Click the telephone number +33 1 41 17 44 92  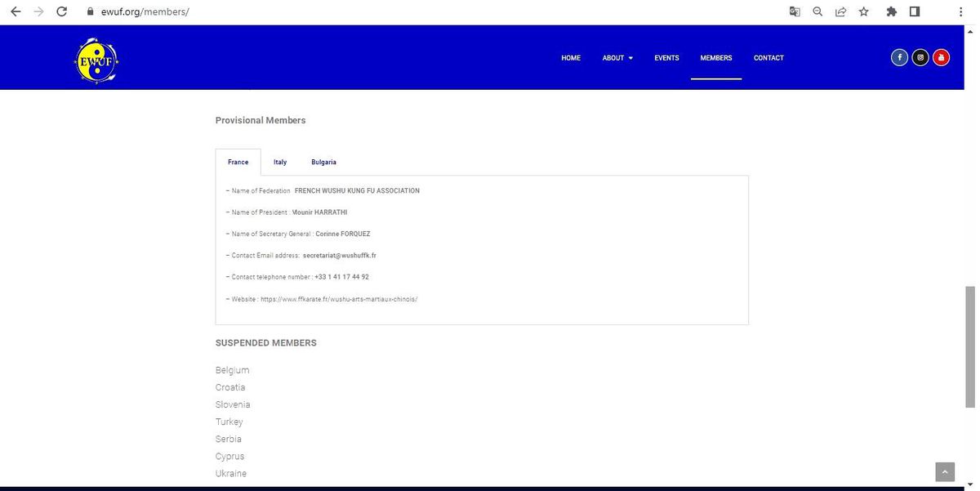coord(341,277)
